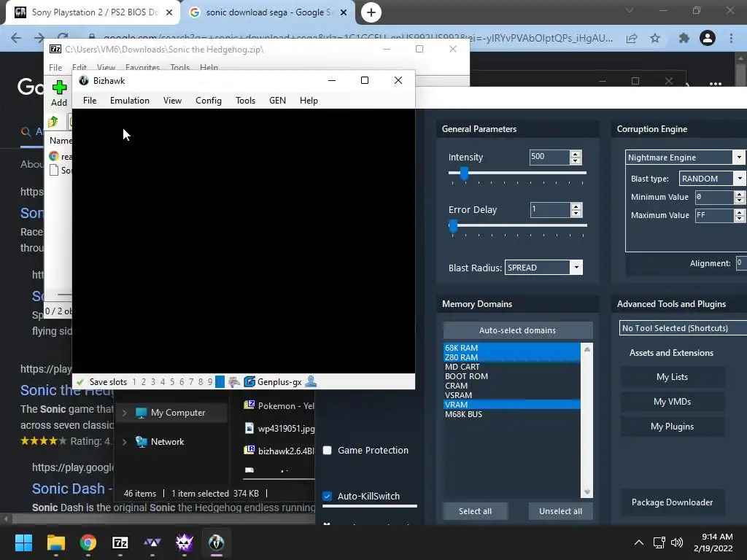Select save slot 9 in Bizhawk status bar
747x560 pixels.
point(210,382)
